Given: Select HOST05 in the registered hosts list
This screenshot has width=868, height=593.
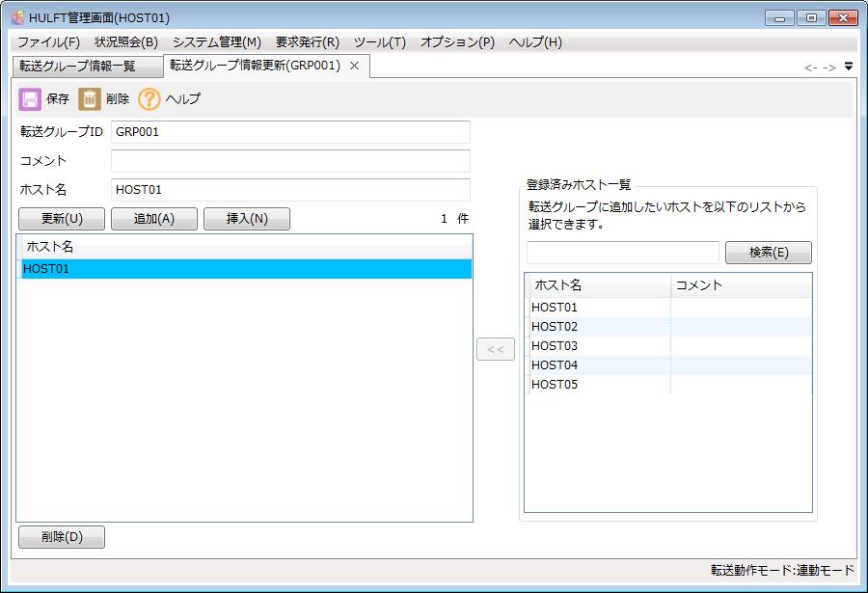Looking at the screenshot, I should point(669,385).
